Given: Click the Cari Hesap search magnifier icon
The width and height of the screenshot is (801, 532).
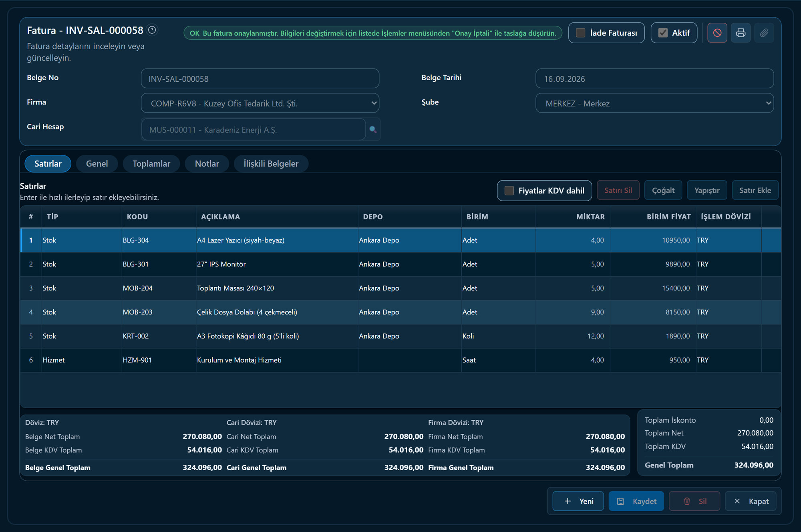Looking at the screenshot, I should point(373,129).
